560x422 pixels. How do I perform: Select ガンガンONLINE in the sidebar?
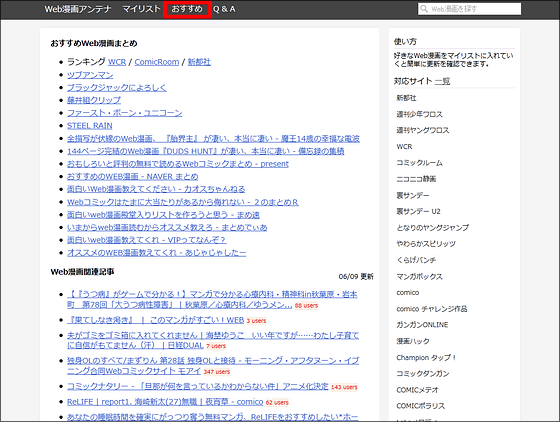[x=422, y=325]
